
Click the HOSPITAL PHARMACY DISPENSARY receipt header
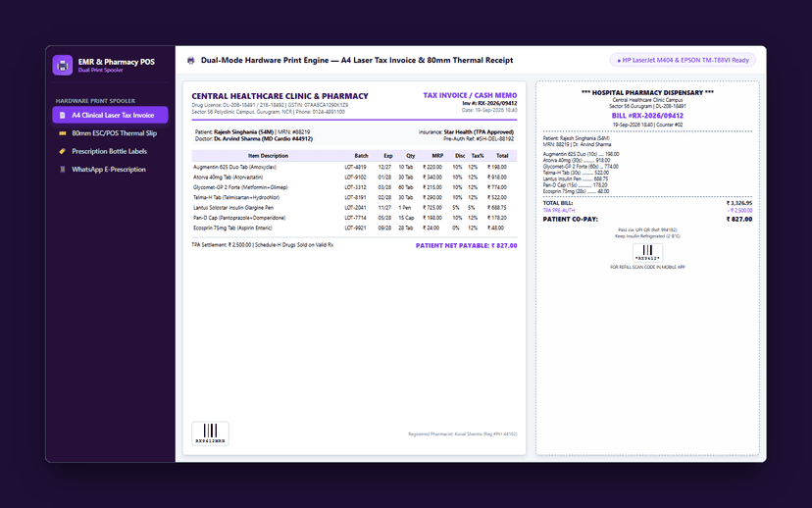pos(647,93)
